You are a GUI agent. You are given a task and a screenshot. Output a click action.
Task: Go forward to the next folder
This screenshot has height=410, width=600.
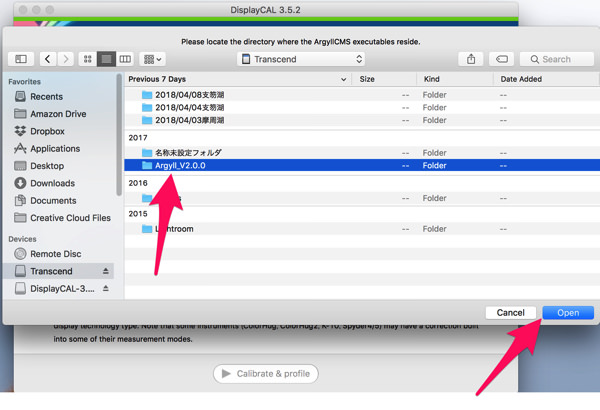tap(66, 60)
